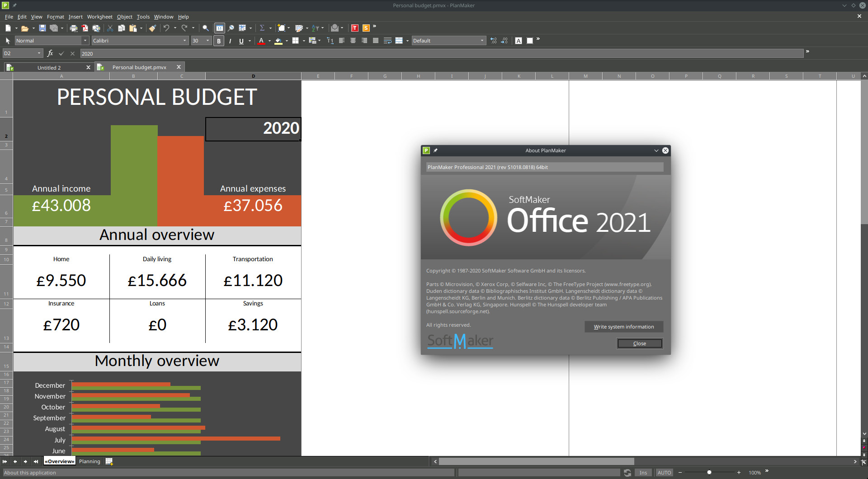868x479 pixels.
Task: Open AUTO calculation mode in status bar
Action: point(664,473)
